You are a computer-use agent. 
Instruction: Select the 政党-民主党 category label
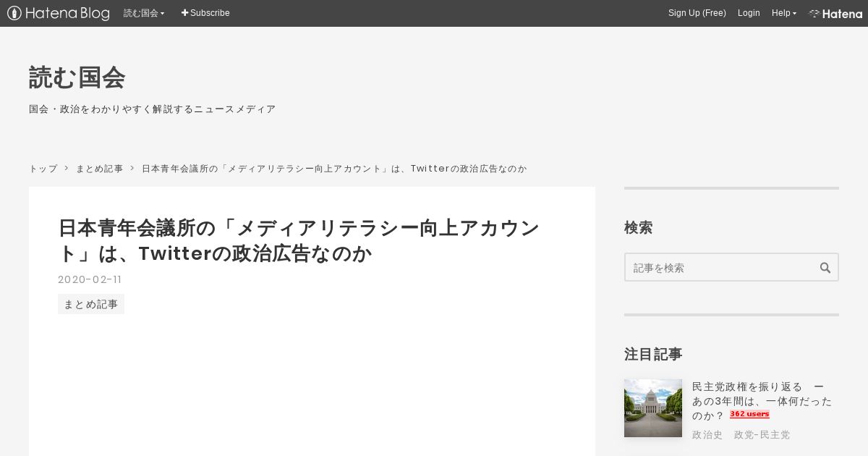click(x=762, y=435)
